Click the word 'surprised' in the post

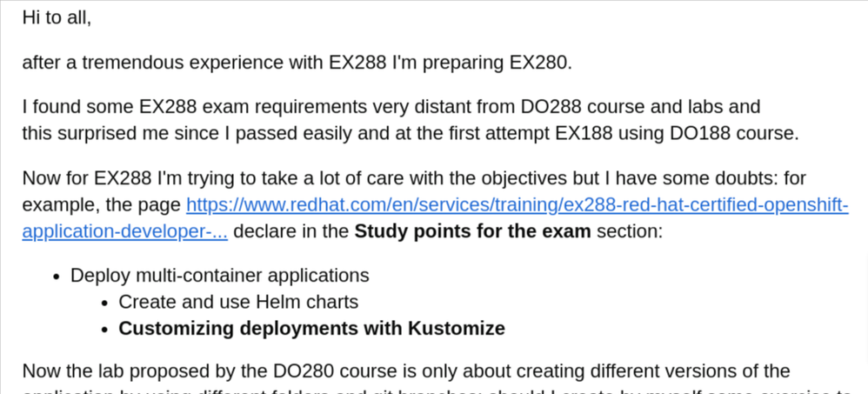click(x=102, y=134)
